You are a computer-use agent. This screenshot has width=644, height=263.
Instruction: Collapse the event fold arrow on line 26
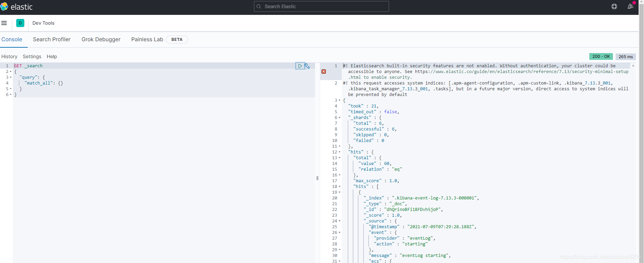point(339,233)
